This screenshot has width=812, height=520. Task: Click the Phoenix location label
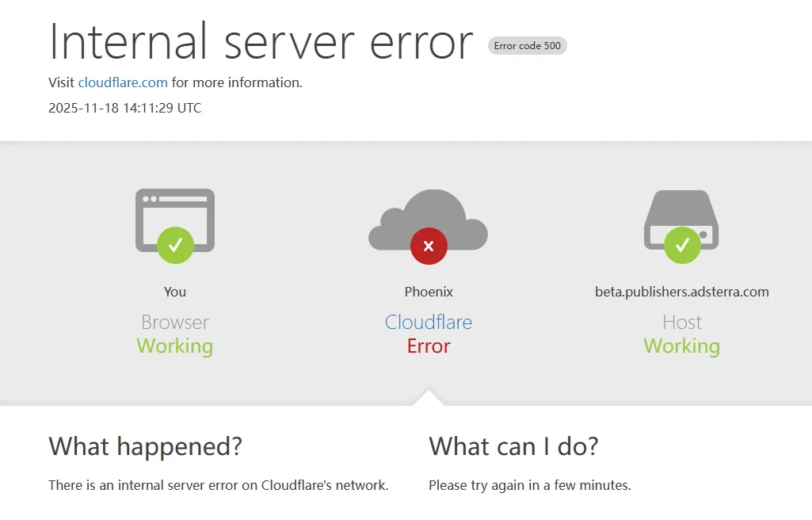[429, 292]
